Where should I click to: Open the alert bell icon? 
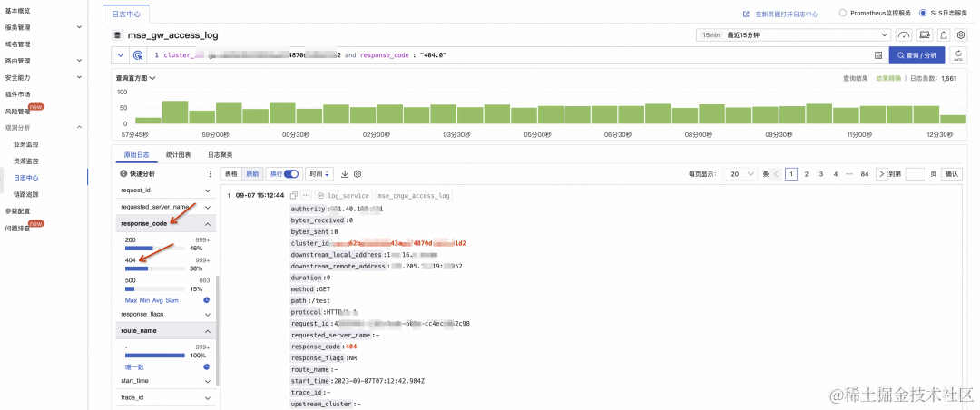944,35
